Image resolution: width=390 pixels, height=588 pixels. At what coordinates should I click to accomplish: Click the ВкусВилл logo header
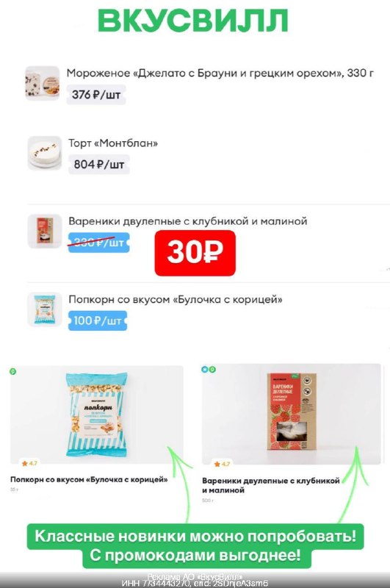(x=192, y=21)
